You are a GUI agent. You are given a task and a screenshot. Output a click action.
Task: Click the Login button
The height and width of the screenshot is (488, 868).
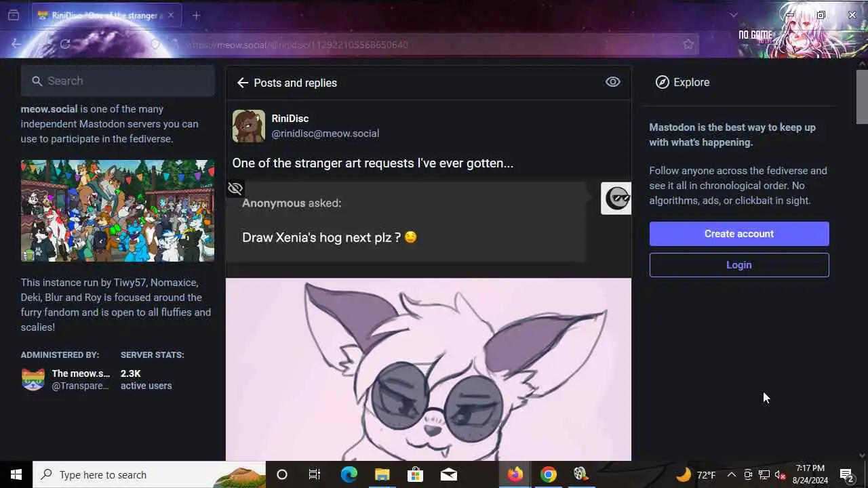point(739,265)
